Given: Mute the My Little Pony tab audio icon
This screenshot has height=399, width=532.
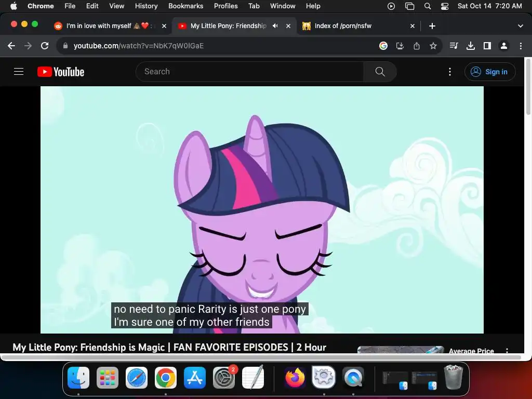Looking at the screenshot, I should [x=275, y=26].
